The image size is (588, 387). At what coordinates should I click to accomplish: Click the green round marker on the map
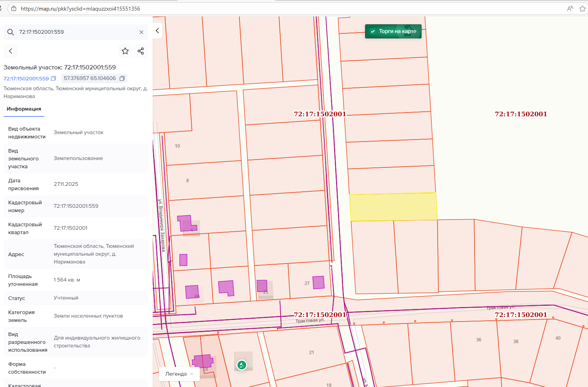(x=242, y=365)
